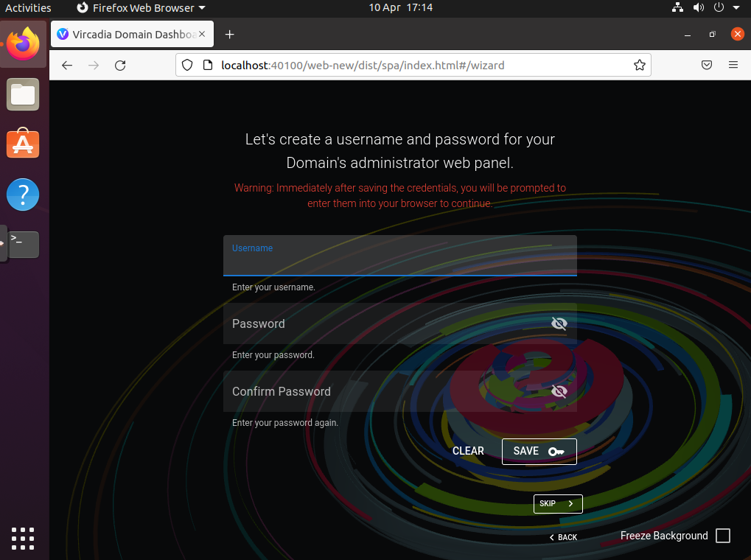Click the Username input field
Screen dimensions: 751x560
point(400,256)
